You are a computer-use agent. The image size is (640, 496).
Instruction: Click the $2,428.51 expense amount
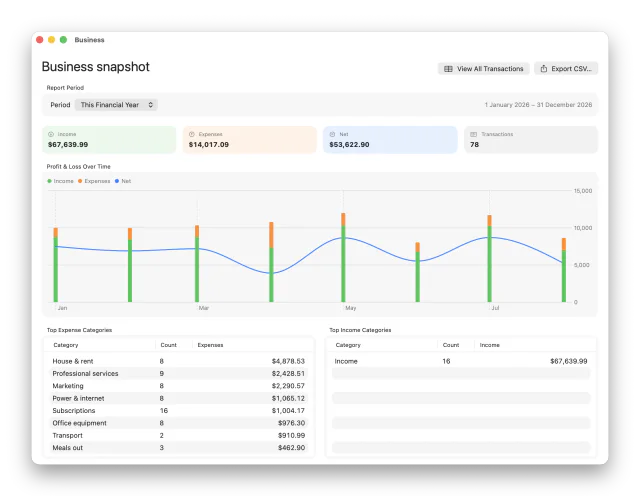click(x=288, y=374)
